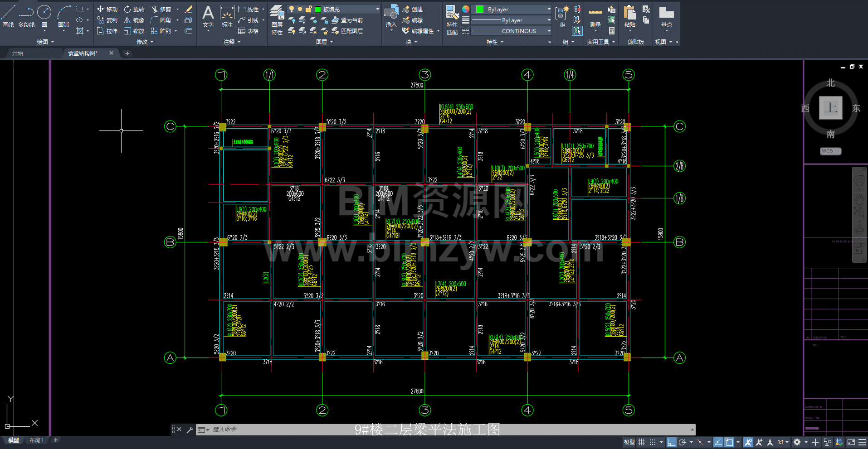Toggle polar tracking in status bar
This screenshot has width=868, height=449.
click(x=683, y=442)
